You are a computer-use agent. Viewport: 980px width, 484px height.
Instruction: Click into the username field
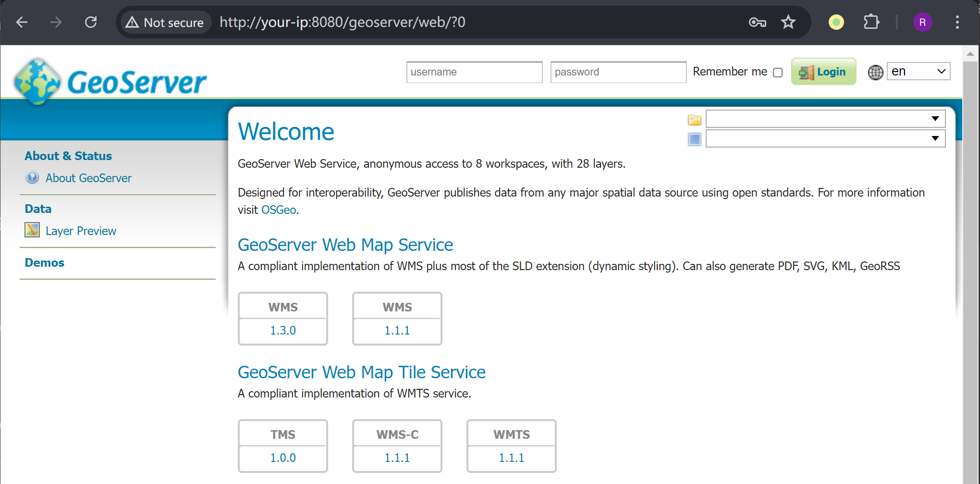point(474,72)
